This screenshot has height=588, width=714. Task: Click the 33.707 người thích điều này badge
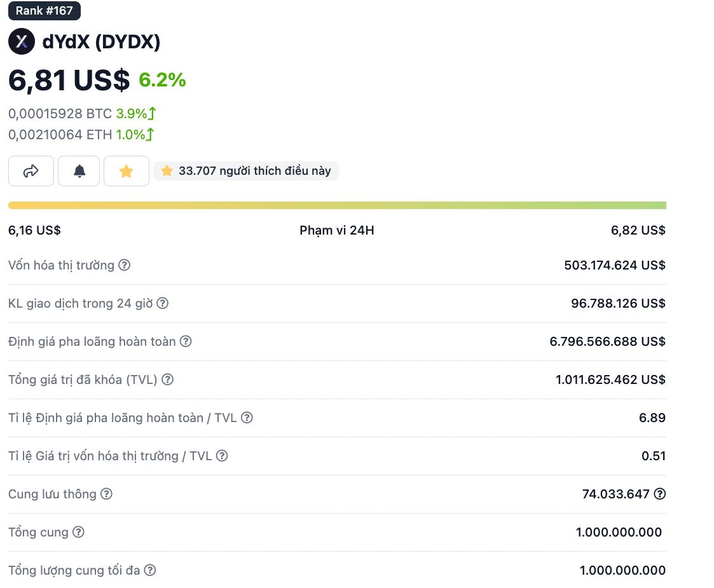(x=246, y=171)
